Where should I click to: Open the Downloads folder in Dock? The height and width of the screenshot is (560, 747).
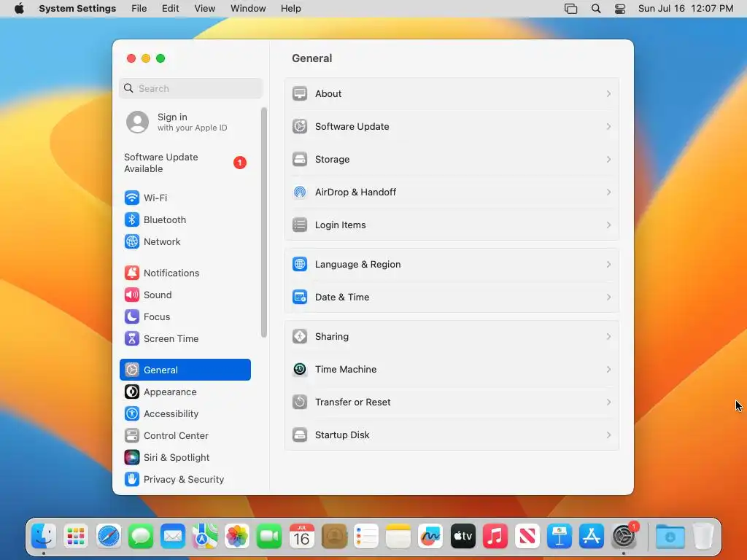[x=670, y=537]
